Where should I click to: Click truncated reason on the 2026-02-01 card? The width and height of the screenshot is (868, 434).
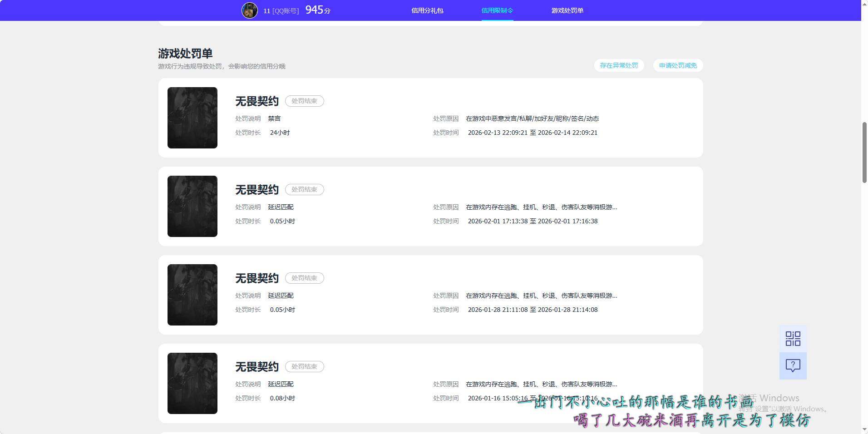click(x=541, y=207)
